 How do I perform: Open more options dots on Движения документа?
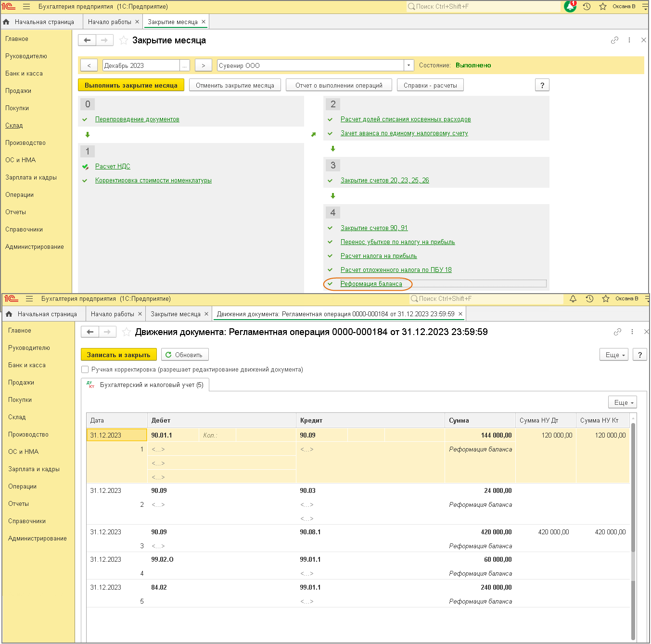coord(632,332)
